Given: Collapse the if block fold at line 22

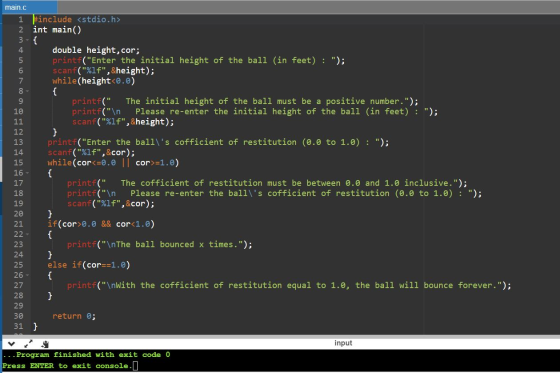Looking at the screenshot, I should coord(27,234).
